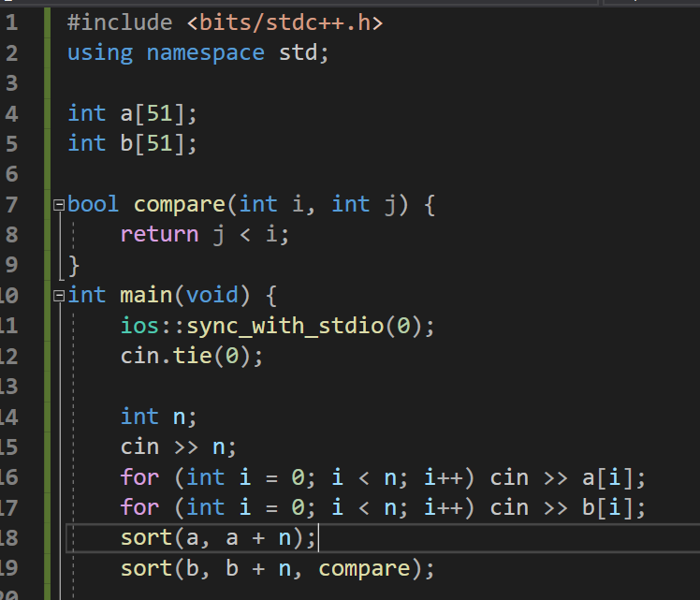Screen dimensions: 700x600
Task: Click line number 1 in gutter
Action: coord(11,22)
